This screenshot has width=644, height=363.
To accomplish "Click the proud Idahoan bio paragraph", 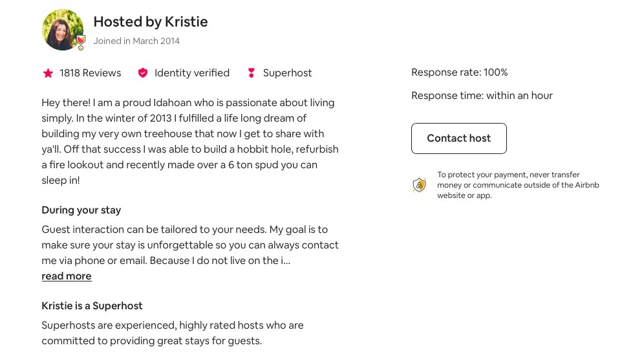I will click(189, 141).
